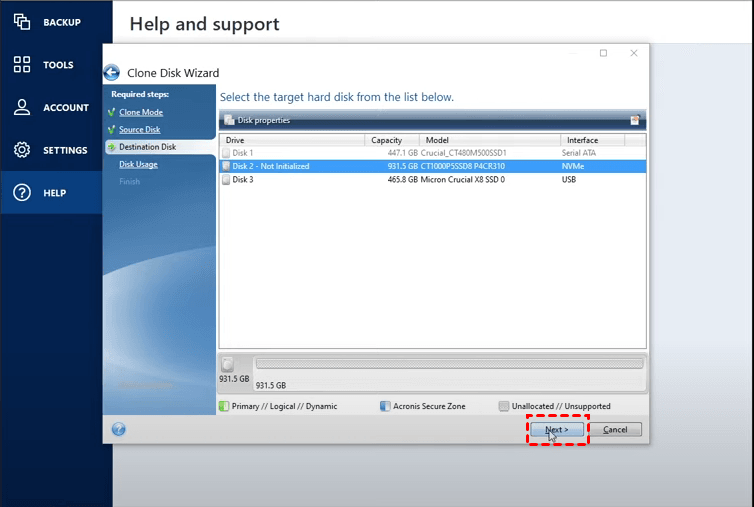Click the 931.5 GB disk layout bar
Viewport: 754px width, 507px height.
[x=448, y=364]
